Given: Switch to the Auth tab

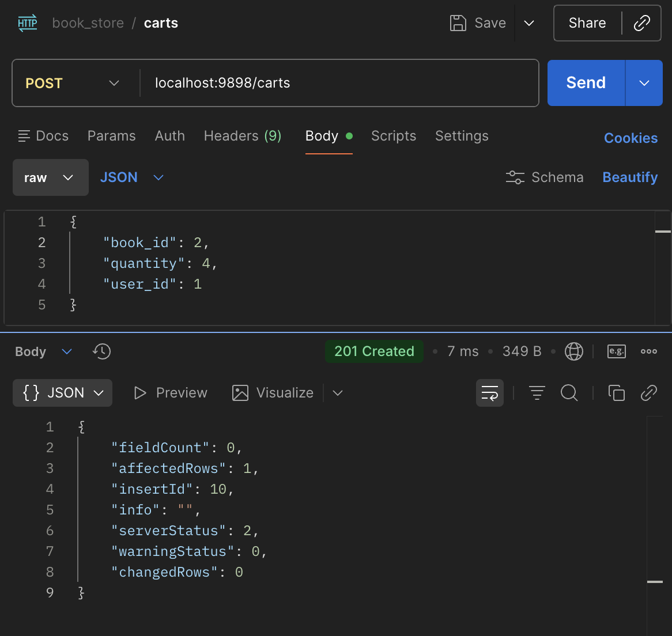Looking at the screenshot, I should pyautogui.click(x=169, y=136).
